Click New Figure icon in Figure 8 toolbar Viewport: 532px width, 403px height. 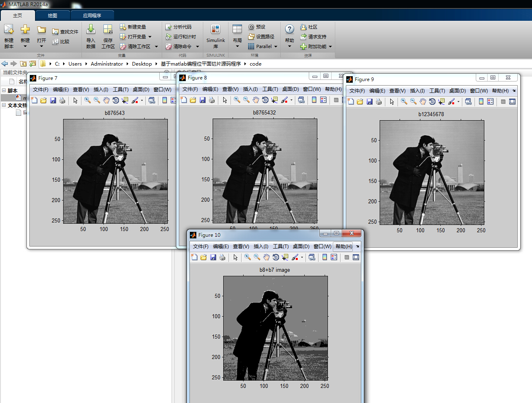click(184, 100)
